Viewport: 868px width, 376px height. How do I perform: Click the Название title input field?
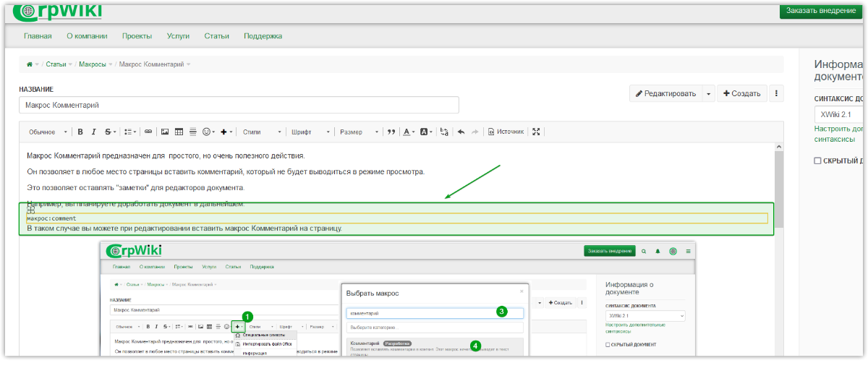[239, 106]
